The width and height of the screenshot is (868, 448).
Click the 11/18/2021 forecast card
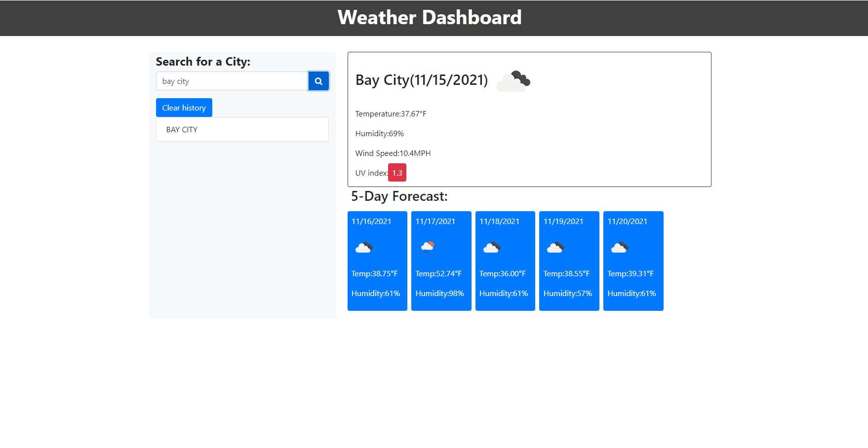click(x=505, y=261)
